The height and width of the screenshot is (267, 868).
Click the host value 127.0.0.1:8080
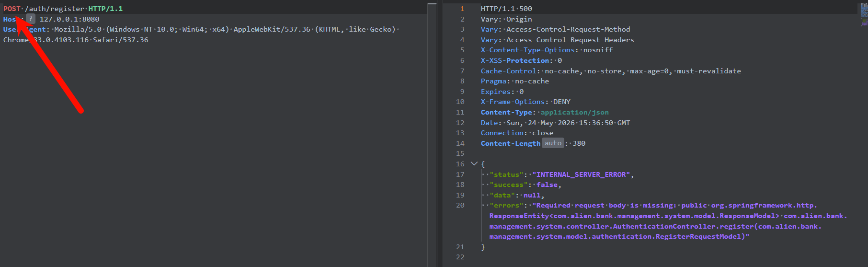pyautogui.click(x=69, y=19)
